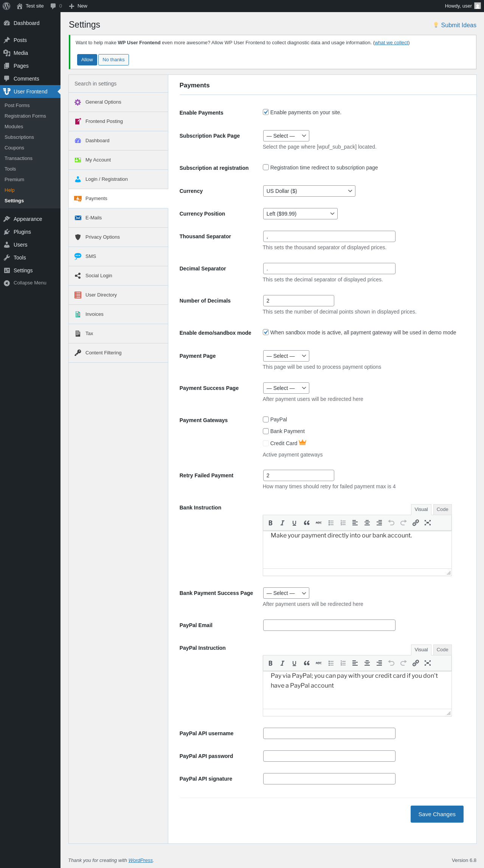Toggle bulleted list in PayPal Instruction editor
The height and width of the screenshot is (868, 484).
point(331,663)
